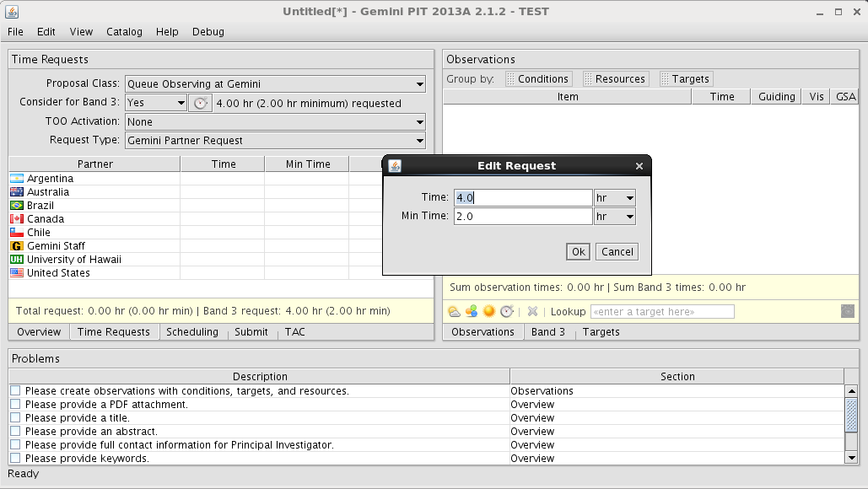Open the Catalog menu
868x489 pixels.
pyautogui.click(x=124, y=31)
